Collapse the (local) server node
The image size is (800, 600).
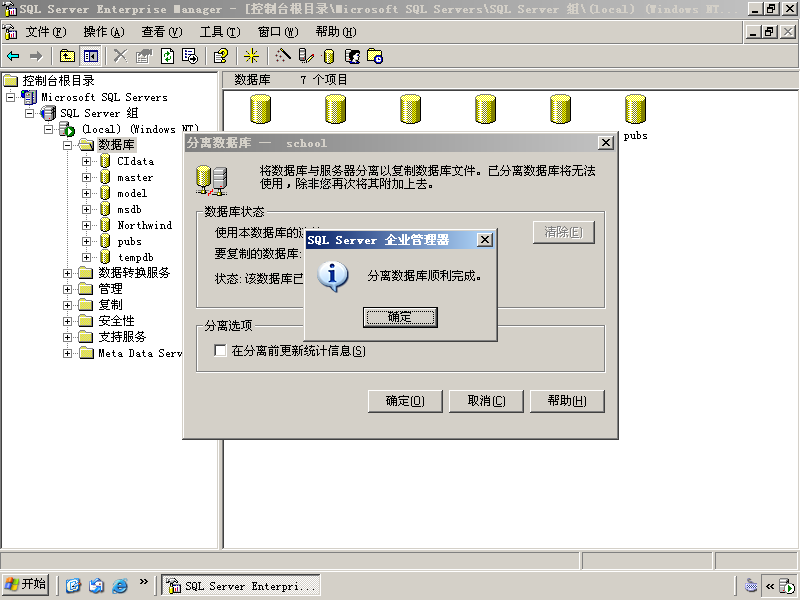pyautogui.click(x=48, y=129)
